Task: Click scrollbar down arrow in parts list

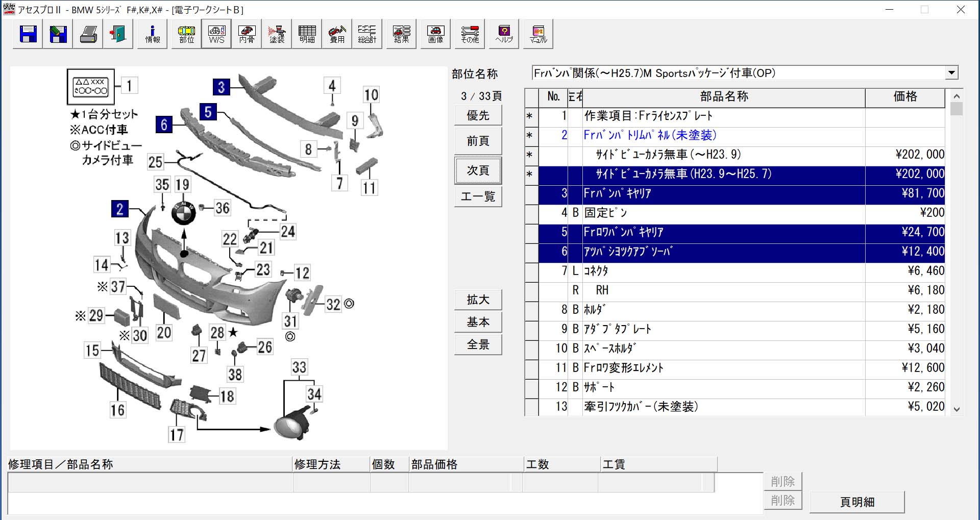Action: (957, 409)
